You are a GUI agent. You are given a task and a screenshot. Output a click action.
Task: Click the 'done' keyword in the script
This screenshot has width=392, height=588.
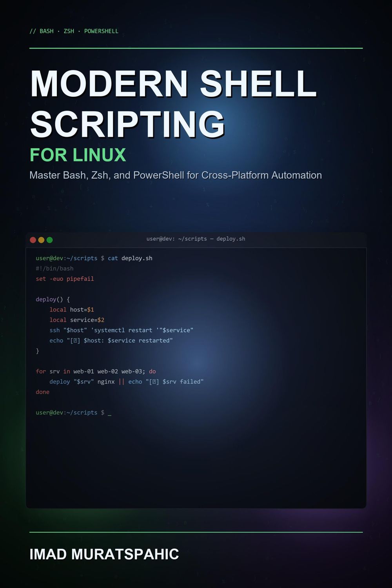(42, 392)
